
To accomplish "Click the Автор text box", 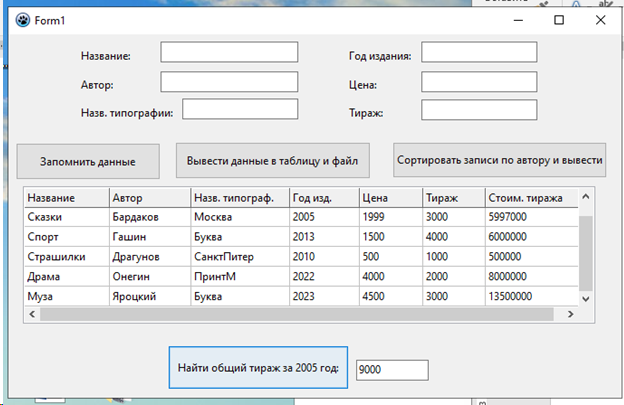I will (229, 82).
